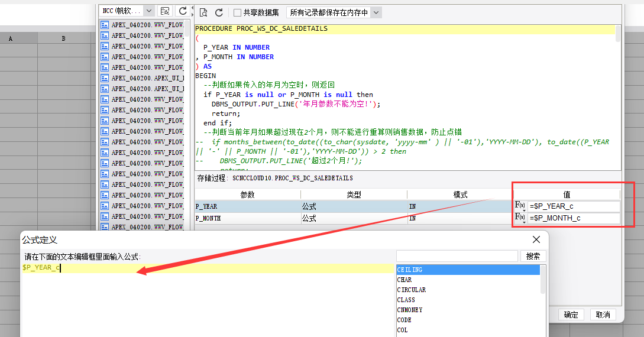Click the preview dataset magnifier icon
The width and height of the screenshot is (644, 337).
pyautogui.click(x=203, y=13)
